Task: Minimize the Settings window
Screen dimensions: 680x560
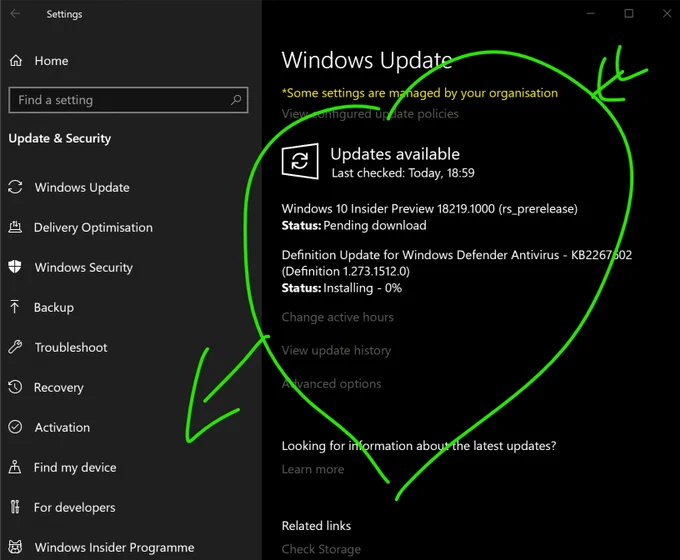Action: tap(590, 13)
